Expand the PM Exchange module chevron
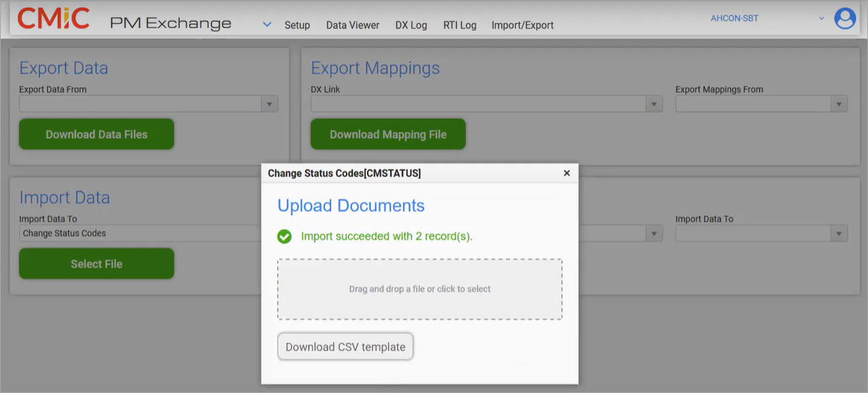Image resolution: width=868 pixels, height=393 pixels. point(267,25)
